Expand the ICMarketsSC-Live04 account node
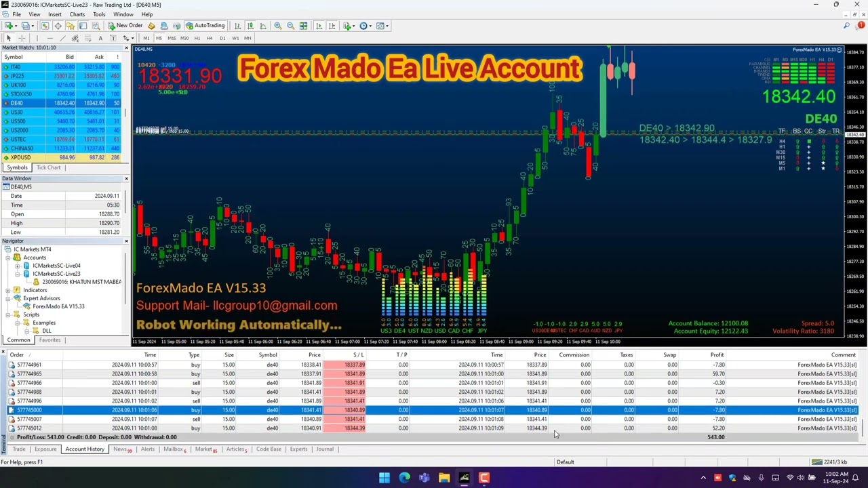 [x=17, y=266]
